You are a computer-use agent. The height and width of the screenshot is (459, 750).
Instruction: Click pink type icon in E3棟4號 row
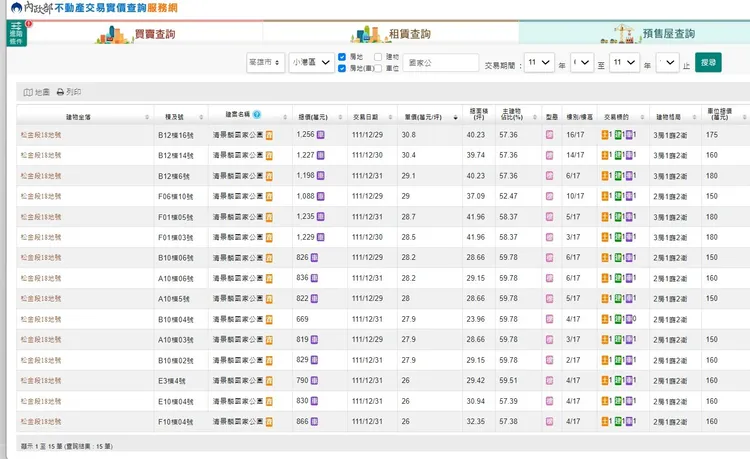[x=550, y=381]
